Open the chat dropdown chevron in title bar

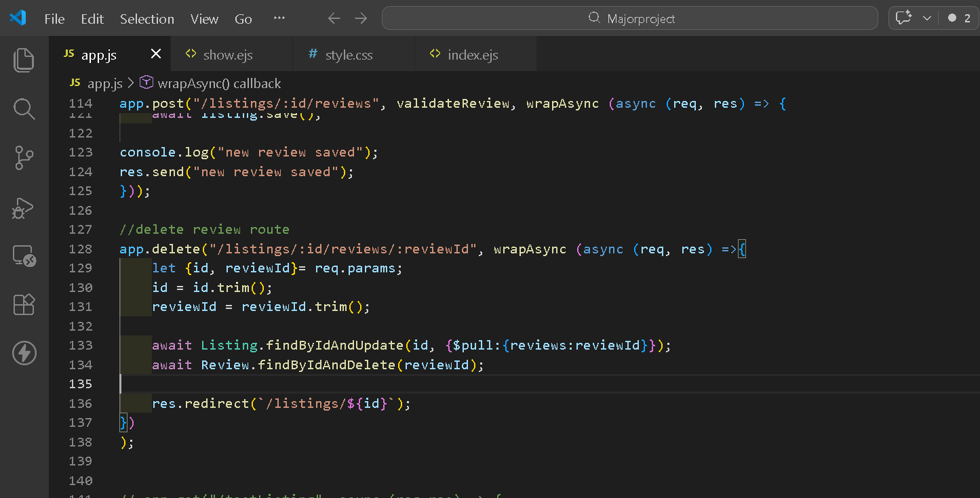click(926, 18)
